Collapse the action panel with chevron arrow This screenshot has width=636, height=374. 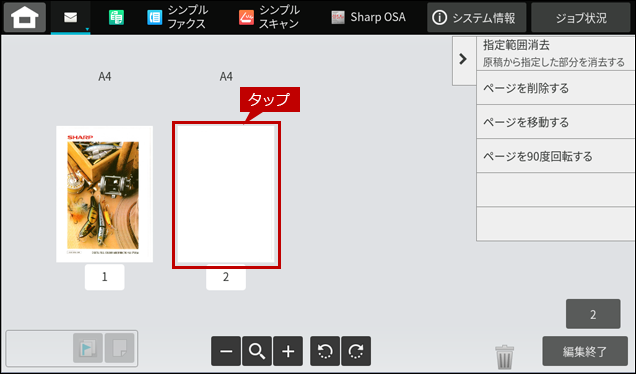point(464,60)
